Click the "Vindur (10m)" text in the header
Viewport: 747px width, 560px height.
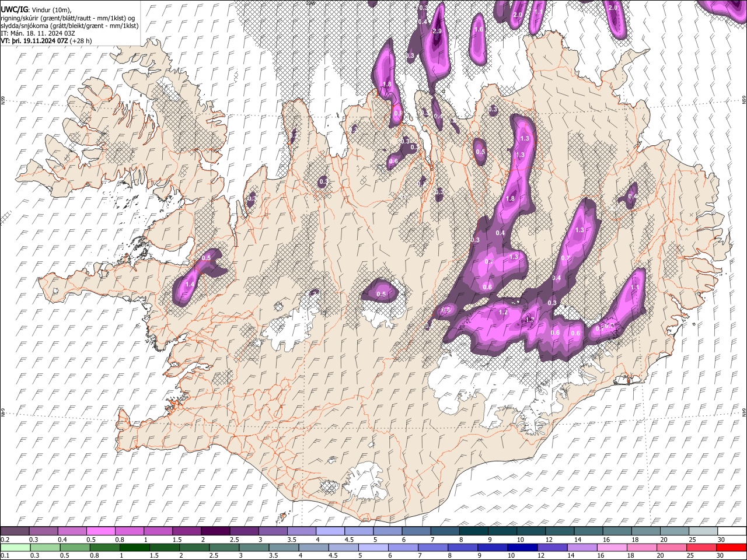pos(51,10)
